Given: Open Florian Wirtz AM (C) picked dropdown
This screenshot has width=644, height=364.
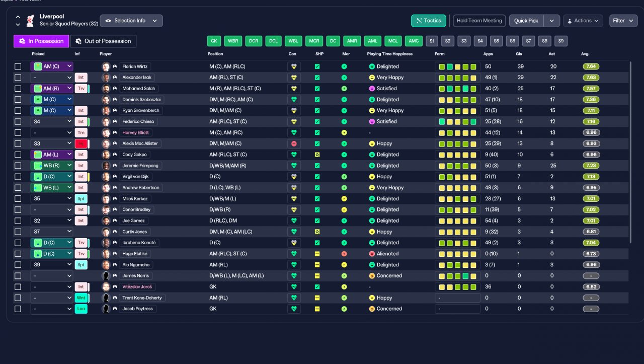Looking at the screenshot, I should [52, 66].
